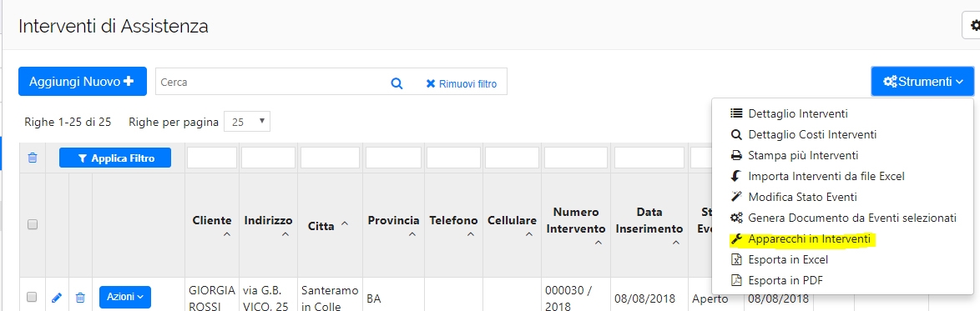Open the Strumenti dropdown

(x=922, y=81)
